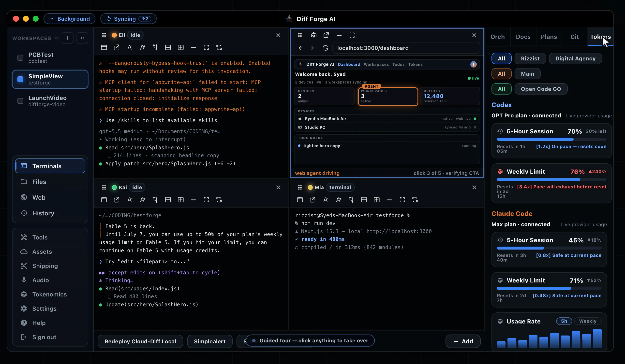Add a new workspace with plus icon

pyautogui.click(x=67, y=38)
